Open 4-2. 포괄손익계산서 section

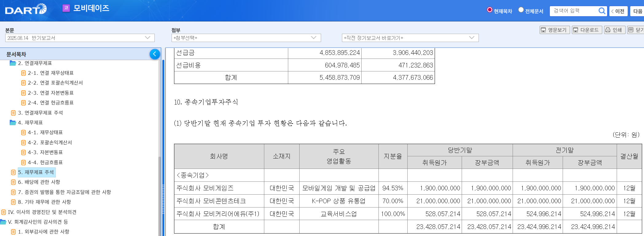[50, 143]
